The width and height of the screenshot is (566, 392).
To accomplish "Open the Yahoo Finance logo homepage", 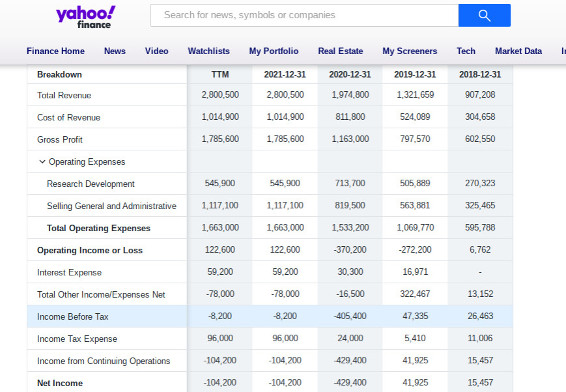I will (85, 17).
